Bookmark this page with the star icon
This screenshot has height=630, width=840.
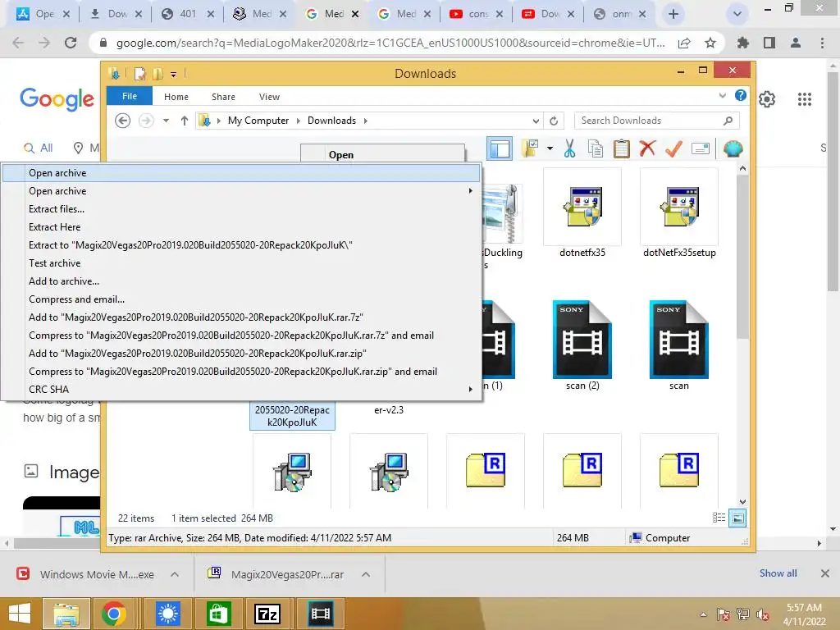coord(710,43)
